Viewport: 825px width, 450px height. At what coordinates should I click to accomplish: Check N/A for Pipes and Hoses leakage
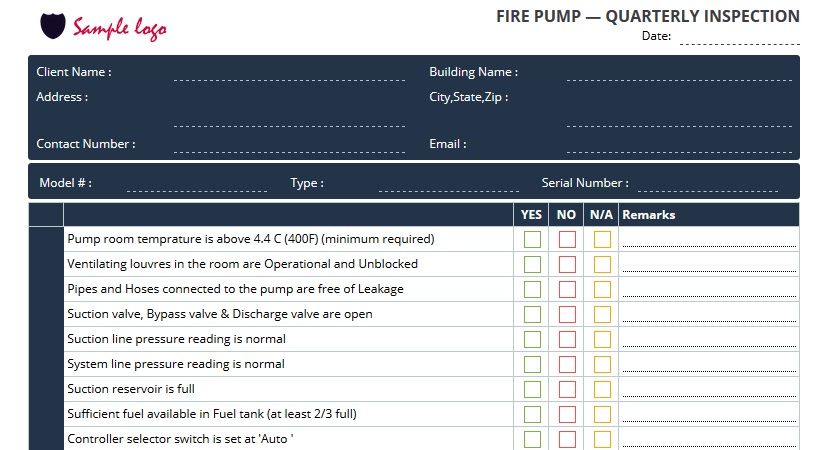point(602,289)
